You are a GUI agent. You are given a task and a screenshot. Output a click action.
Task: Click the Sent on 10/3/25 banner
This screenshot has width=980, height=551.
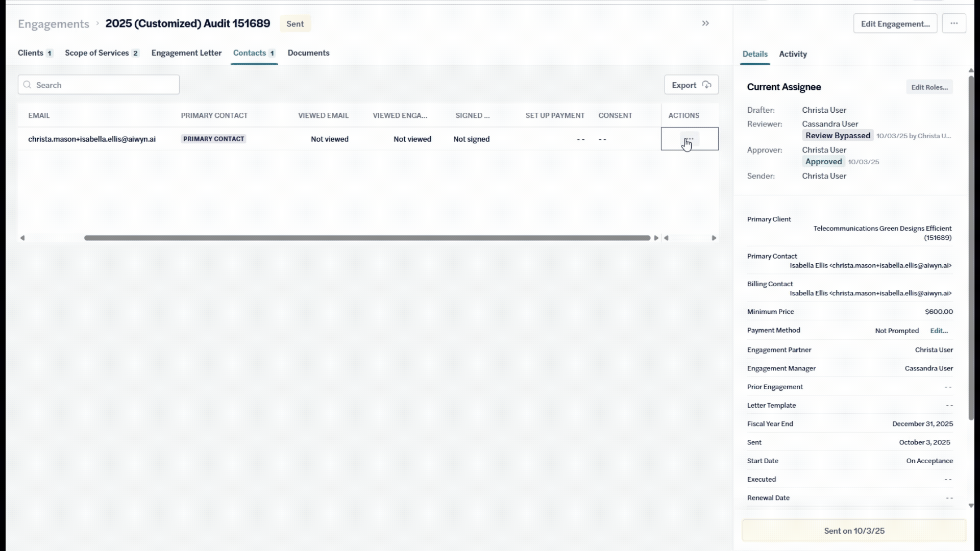[854, 531]
